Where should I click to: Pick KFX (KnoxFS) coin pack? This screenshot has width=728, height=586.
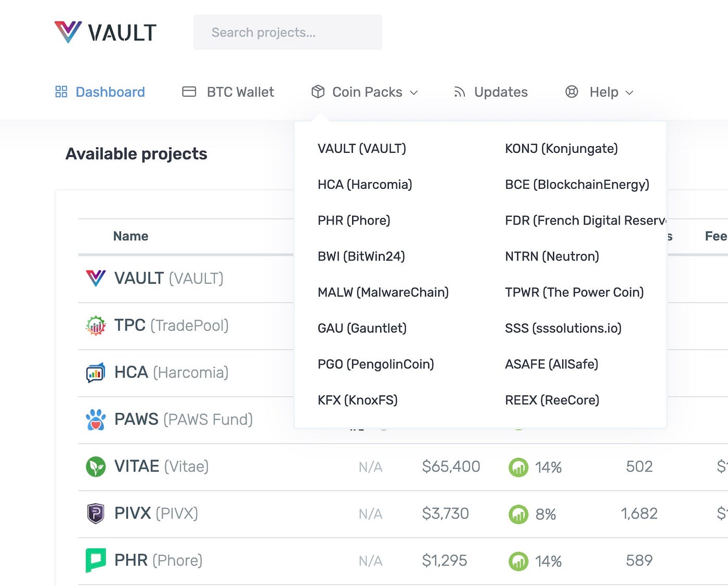358,400
